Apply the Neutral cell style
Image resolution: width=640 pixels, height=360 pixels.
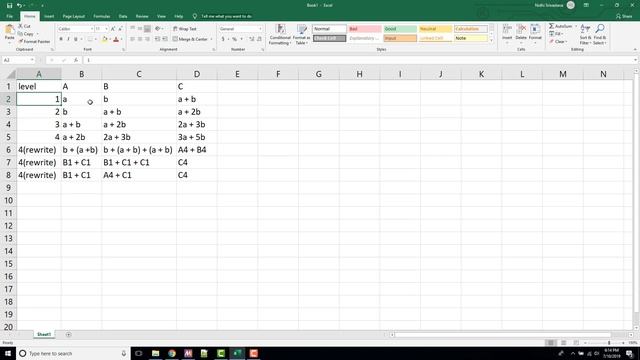436,29
